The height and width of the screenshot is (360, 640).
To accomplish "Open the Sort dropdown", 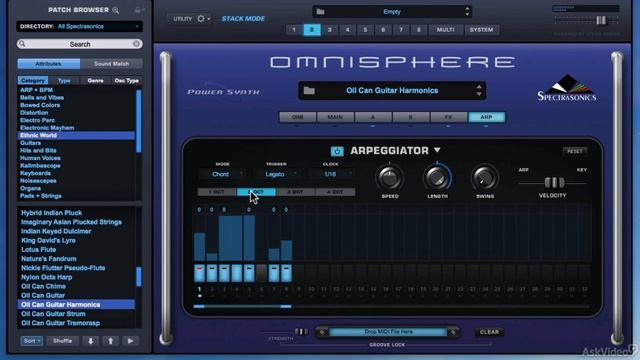I will pos(31,341).
